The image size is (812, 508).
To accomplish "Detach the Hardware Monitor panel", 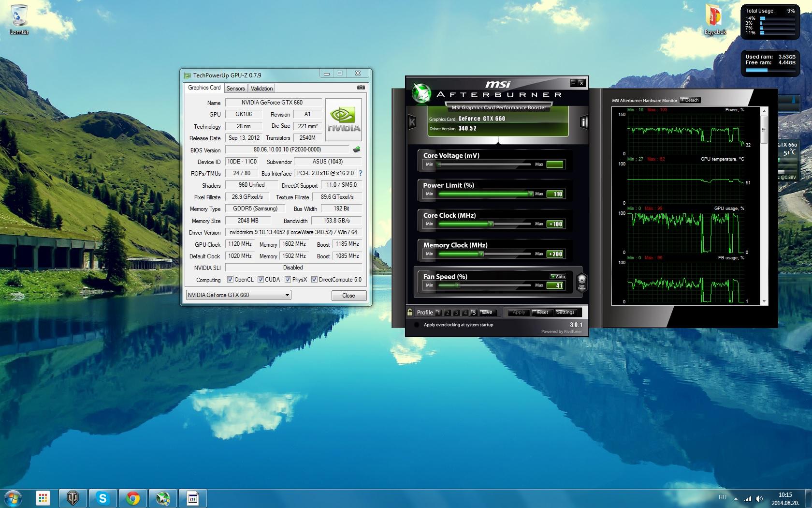I will pos(690,100).
